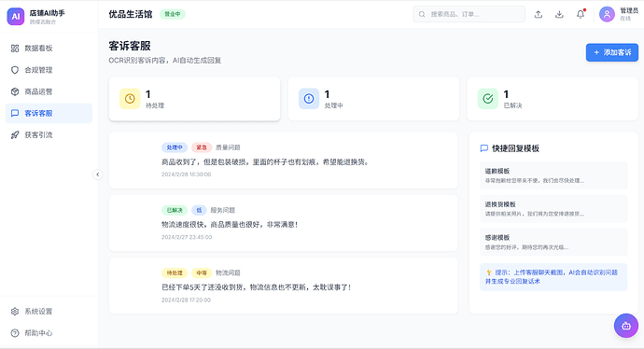Select the 道歉模板 quick reply template

click(x=553, y=175)
